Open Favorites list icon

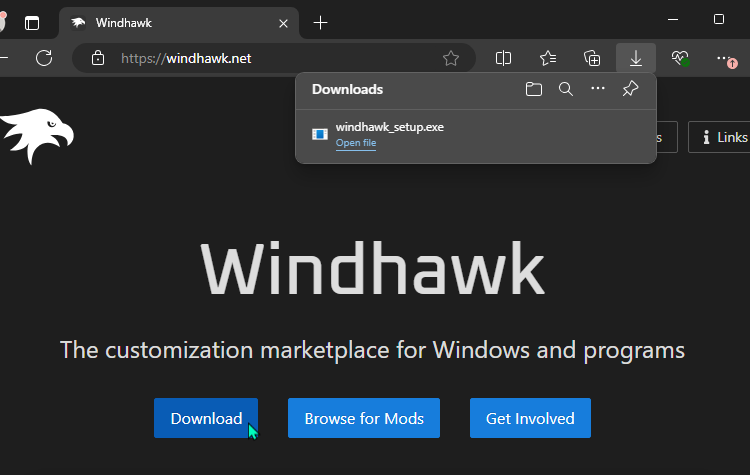(548, 58)
